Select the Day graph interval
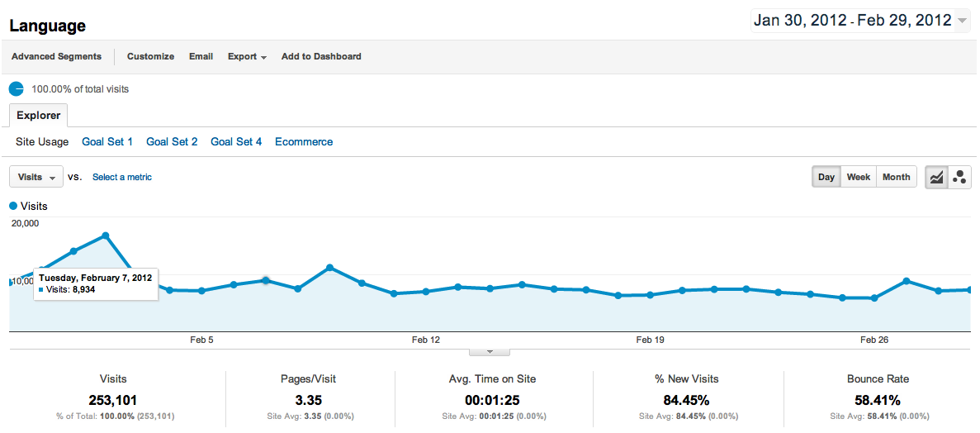 click(826, 177)
